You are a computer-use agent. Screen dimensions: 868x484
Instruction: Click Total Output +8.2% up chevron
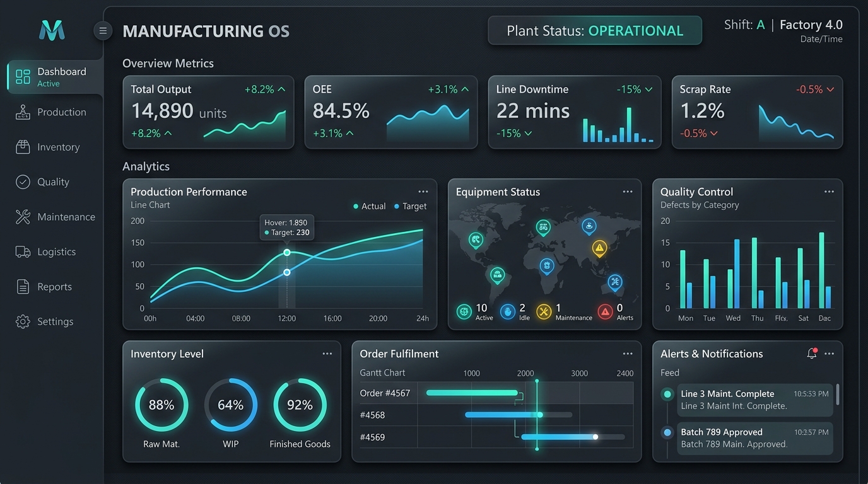281,89
